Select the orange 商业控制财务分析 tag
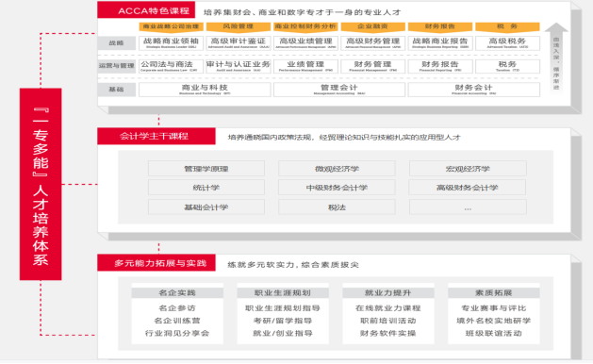The height and width of the screenshot is (364, 593). (x=305, y=26)
